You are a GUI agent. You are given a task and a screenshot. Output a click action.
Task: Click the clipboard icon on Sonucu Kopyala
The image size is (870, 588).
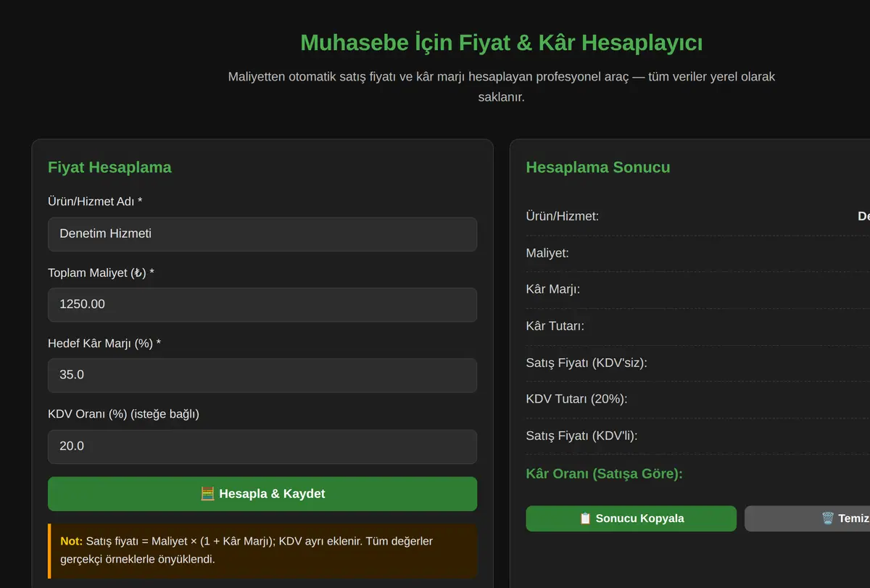click(x=585, y=518)
